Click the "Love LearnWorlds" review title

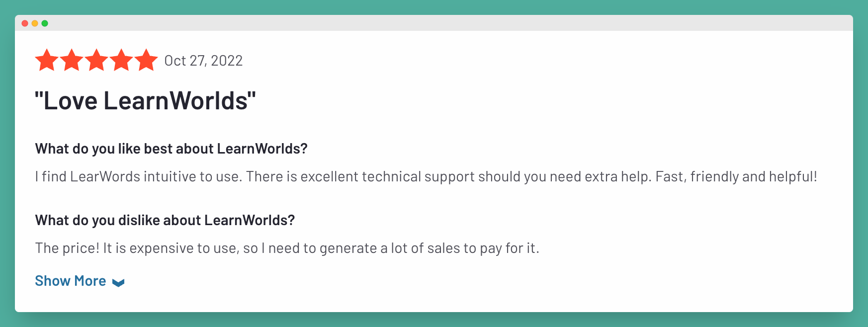tap(145, 101)
